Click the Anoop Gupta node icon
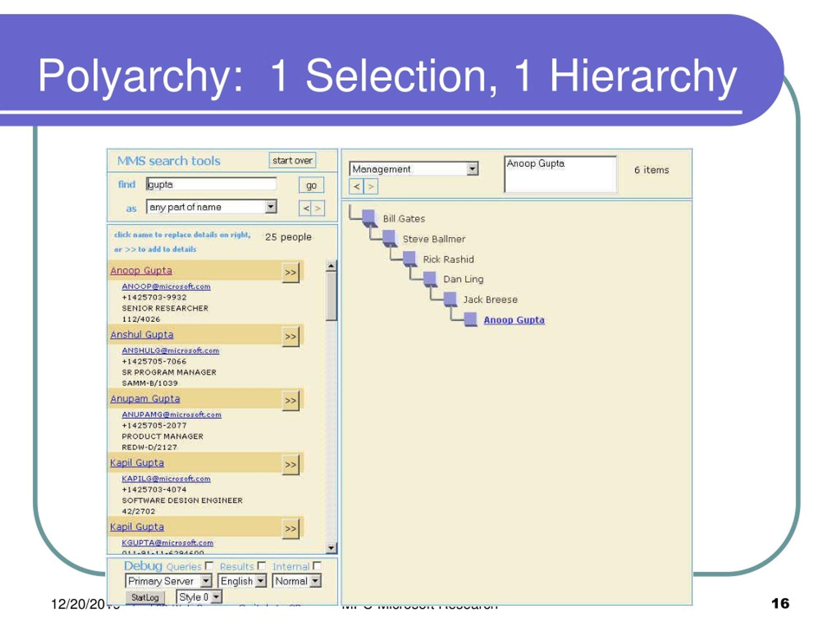This screenshot has width=840, height=630. tap(471, 320)
